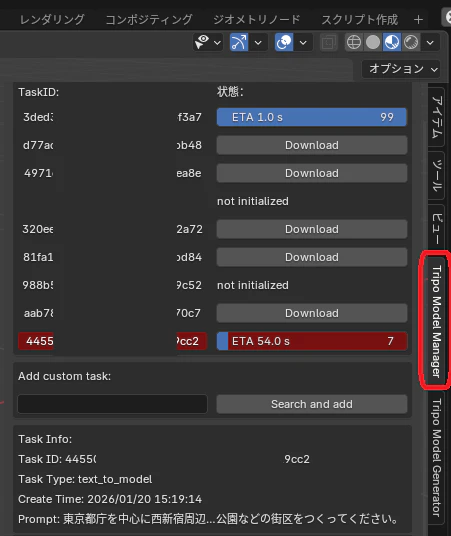Download the task ending in 2a72

311,229
